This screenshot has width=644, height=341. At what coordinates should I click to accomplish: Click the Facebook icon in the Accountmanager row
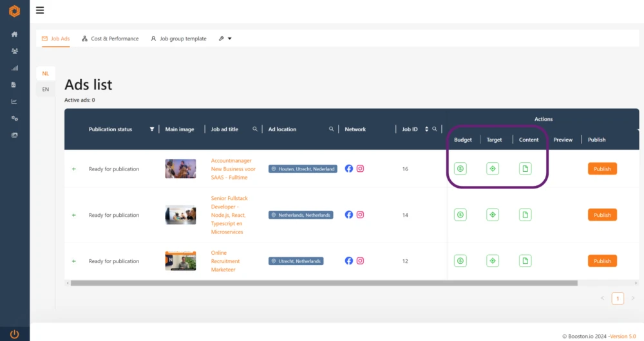pyautogui.click(x=348, y=169)
